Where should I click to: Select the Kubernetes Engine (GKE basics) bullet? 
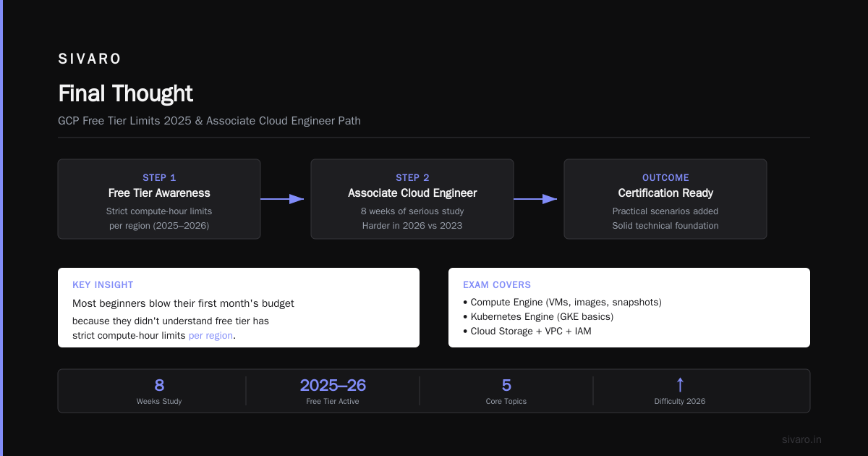538,316
